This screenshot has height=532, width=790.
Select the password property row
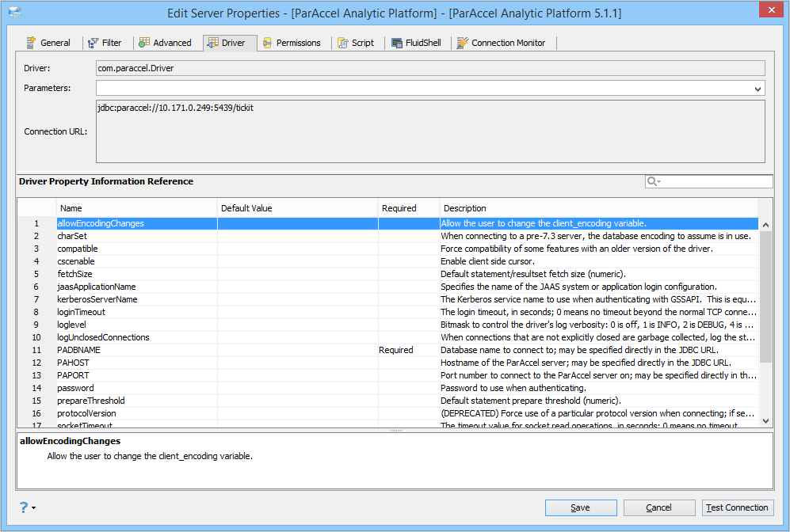pos(388,388)
